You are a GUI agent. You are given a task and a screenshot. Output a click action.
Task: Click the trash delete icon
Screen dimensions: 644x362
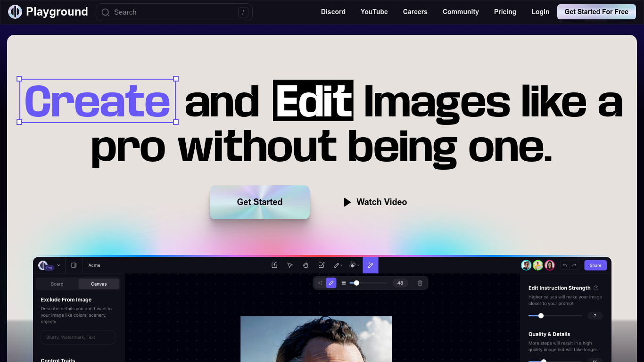pyautogui.click(x=420, y=283)
